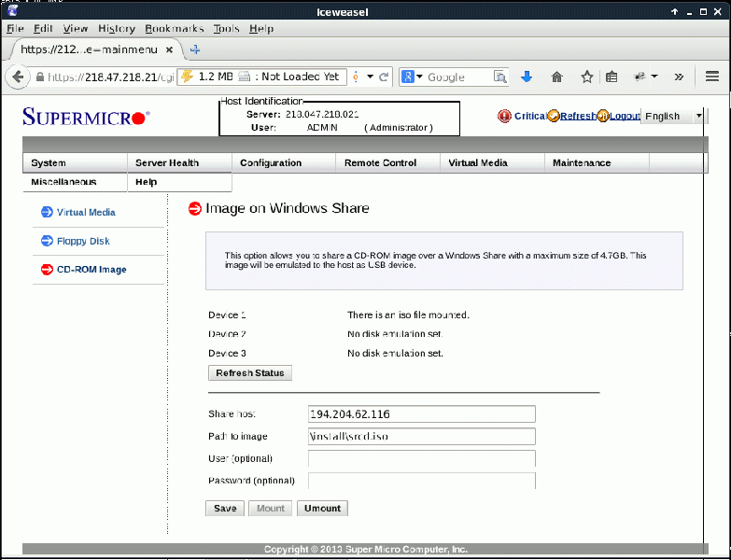This screenshot has width=731, height=560.
Task: Click the Share host input field
Action: [x=421, y=414]
